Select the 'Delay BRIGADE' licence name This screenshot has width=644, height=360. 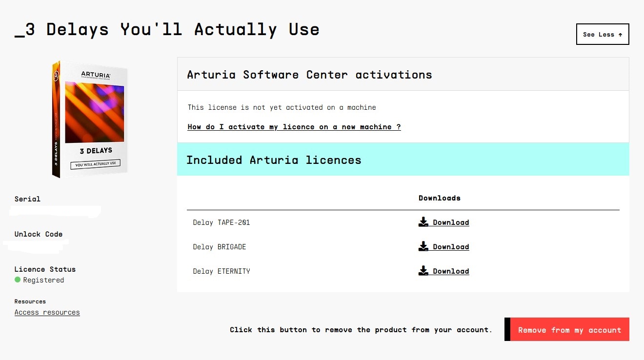[220, 247]
